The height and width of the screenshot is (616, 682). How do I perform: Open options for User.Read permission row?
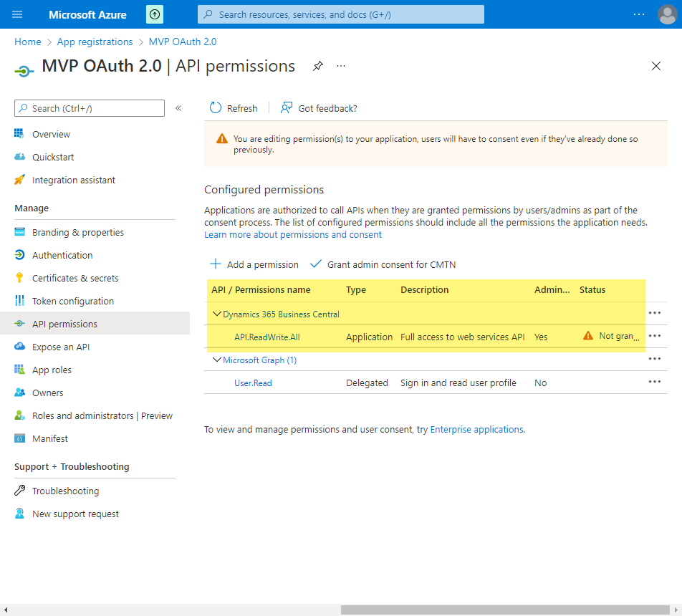point(654,382)
